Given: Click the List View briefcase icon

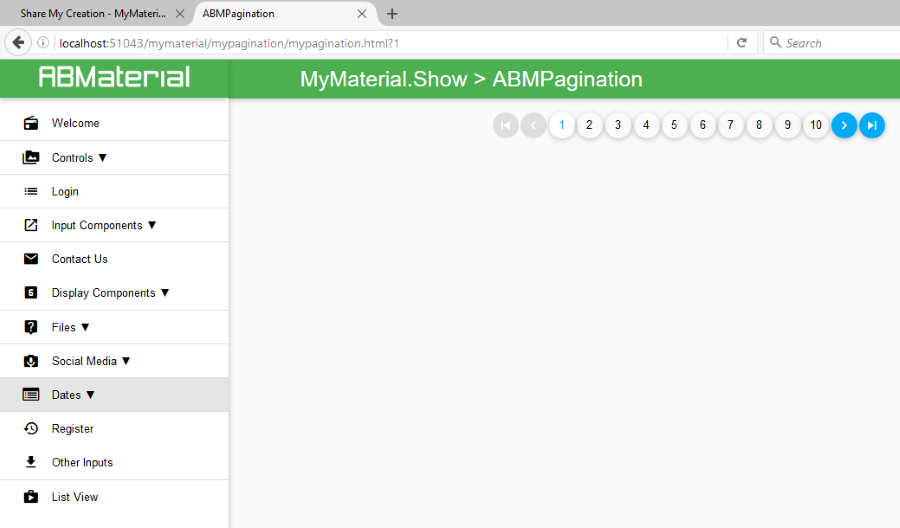Looking at the screenshot, I should point(31,496).
